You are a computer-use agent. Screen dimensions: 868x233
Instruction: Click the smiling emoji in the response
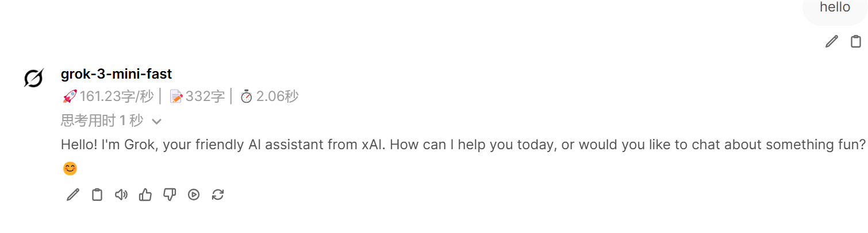tap(70, 169)
